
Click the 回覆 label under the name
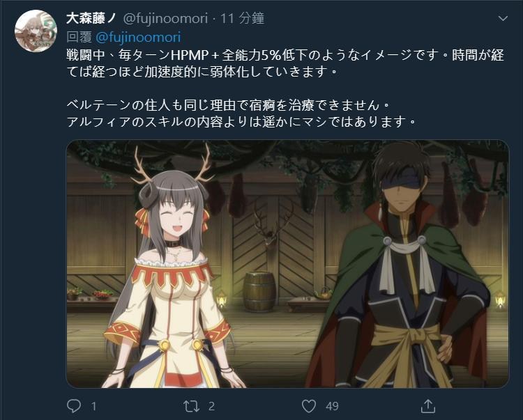[x=79, y=38]
